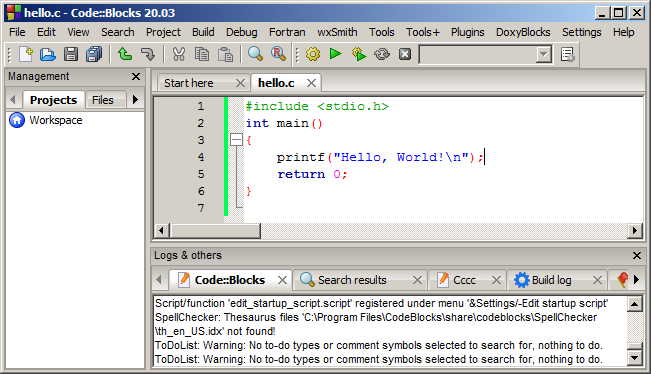Click the printf line in the editor
Image resolution: width=651 pixels, height=374 pixels.
coord(380,157)
